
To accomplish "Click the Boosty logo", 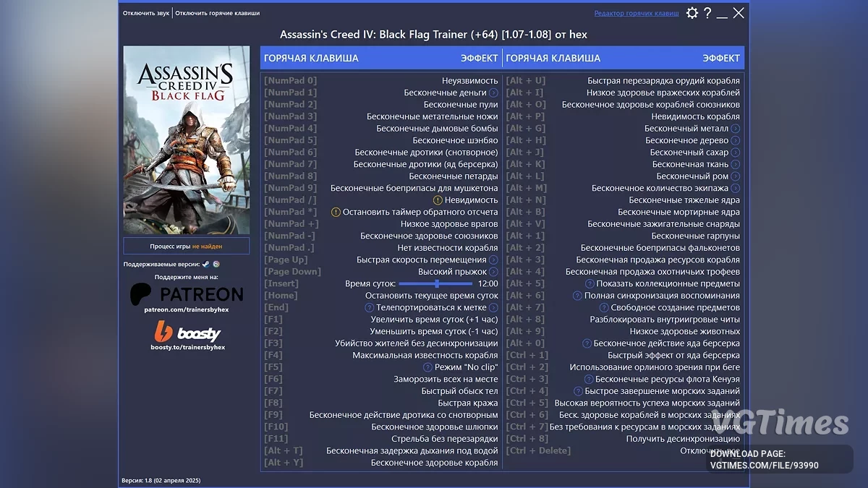I will click(x=187, y=333).
